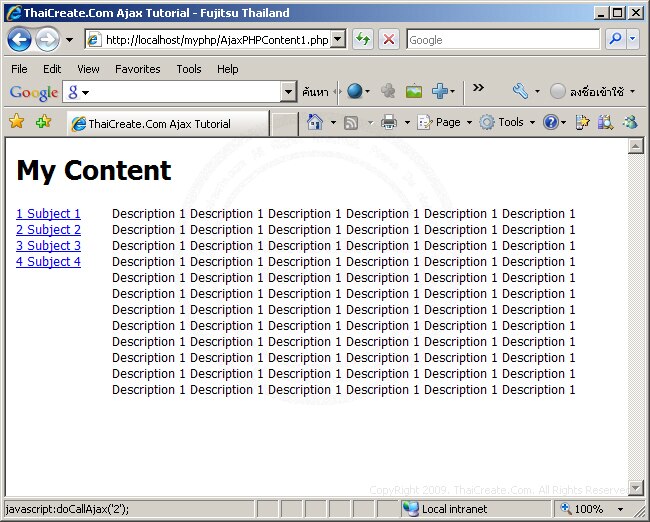Viewport: 650px width, 522px height.
Task: Select the ThaiCreate.Com Ajax Tutorial tab
Action: click(168, 124)
